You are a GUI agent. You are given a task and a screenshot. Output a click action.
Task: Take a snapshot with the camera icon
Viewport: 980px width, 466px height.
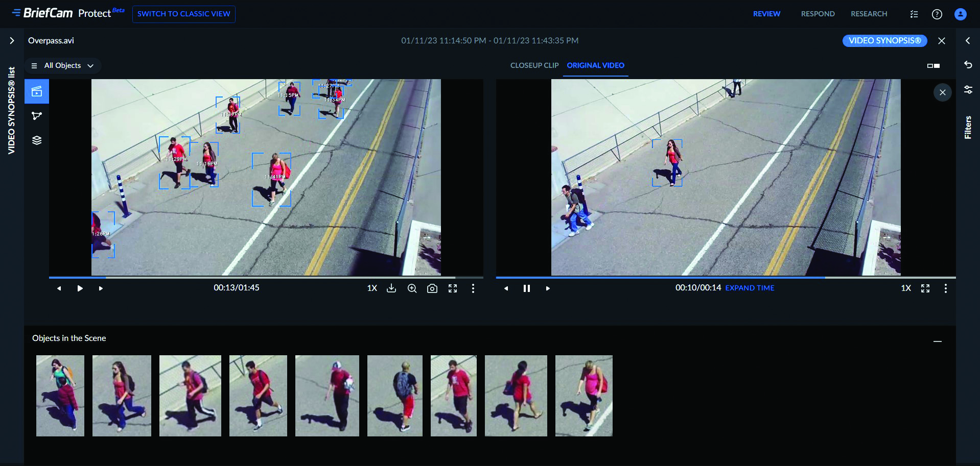click(x=432, y=288)
